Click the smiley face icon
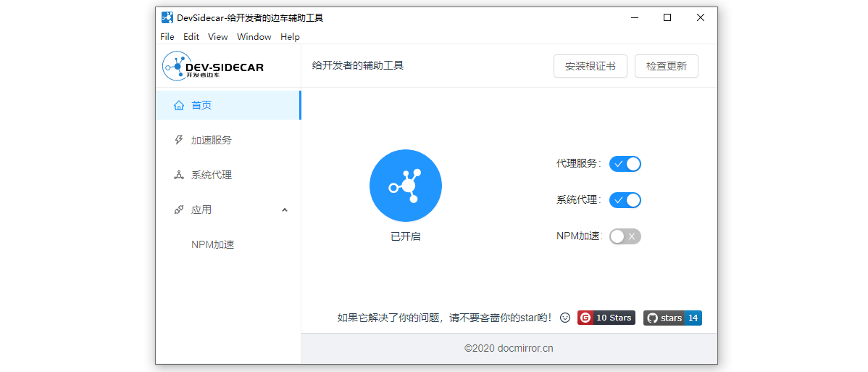The width and height of the screenshot is (868, 372). tap(565, 318)
